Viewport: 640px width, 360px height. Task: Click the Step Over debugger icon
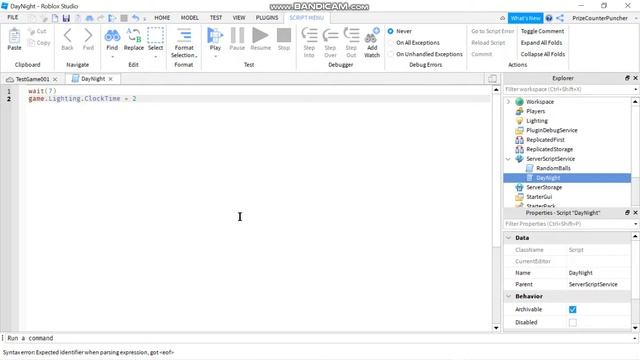pyautogui.click(x=330, y=36)
